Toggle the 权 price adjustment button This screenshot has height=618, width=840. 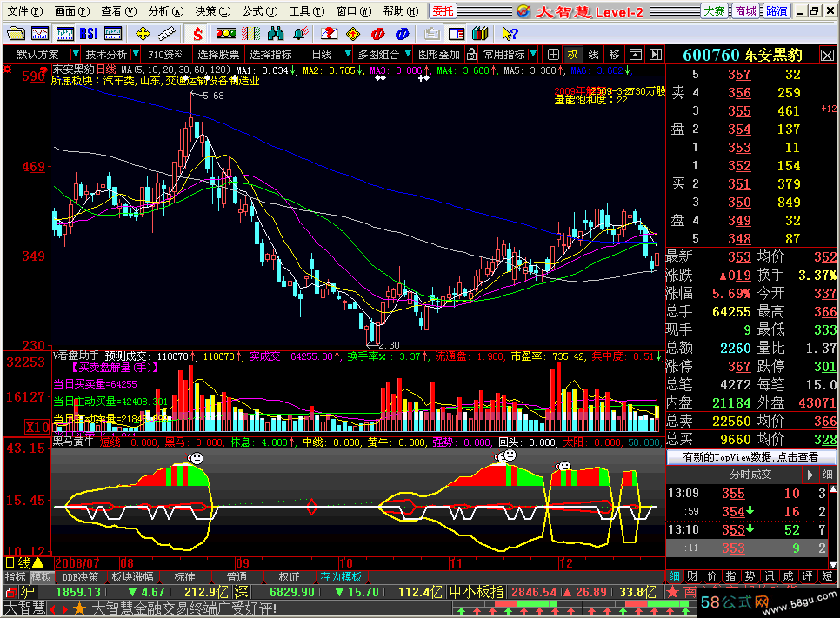(x=573, y=54)
